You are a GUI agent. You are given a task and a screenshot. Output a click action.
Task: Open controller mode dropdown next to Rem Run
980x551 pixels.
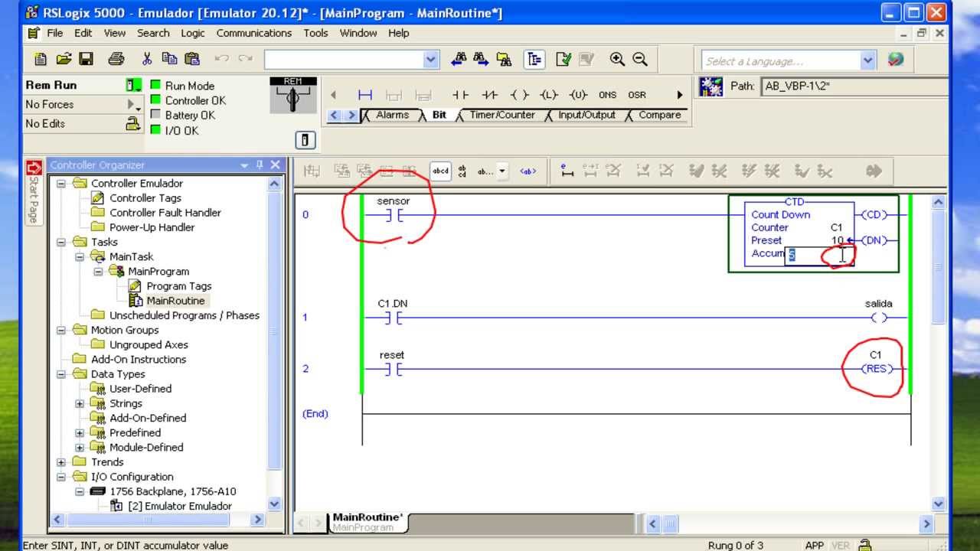coord(134,85)
